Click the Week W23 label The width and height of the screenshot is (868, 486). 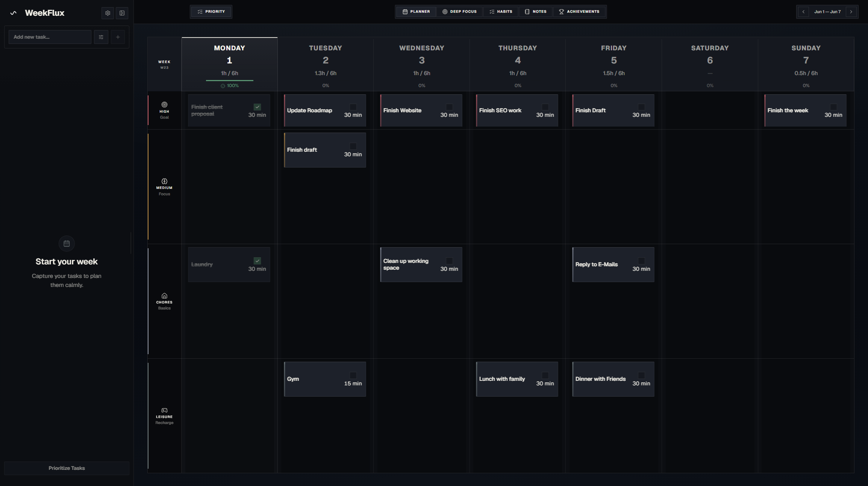click(164, 64)
